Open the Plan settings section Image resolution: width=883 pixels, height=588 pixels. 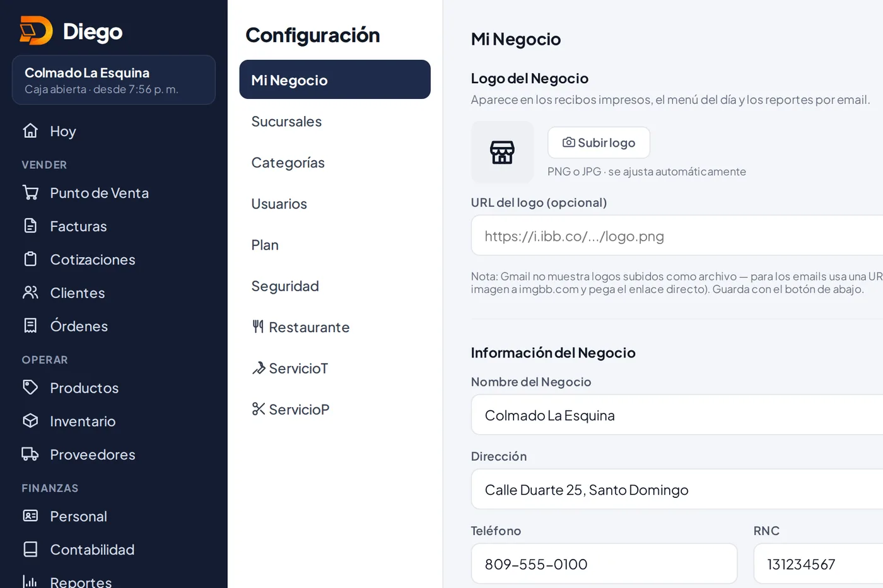335,245
